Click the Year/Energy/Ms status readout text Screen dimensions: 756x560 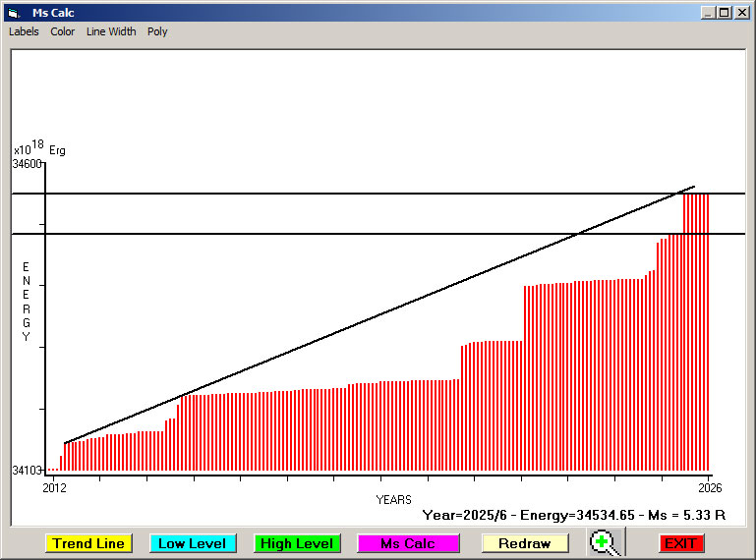click(x=573, y=514)
